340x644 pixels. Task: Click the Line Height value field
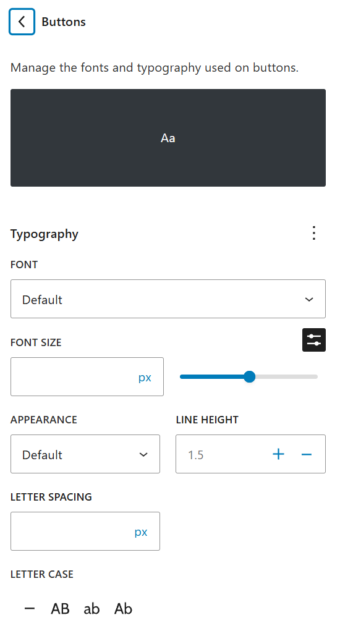coord(222,454)
